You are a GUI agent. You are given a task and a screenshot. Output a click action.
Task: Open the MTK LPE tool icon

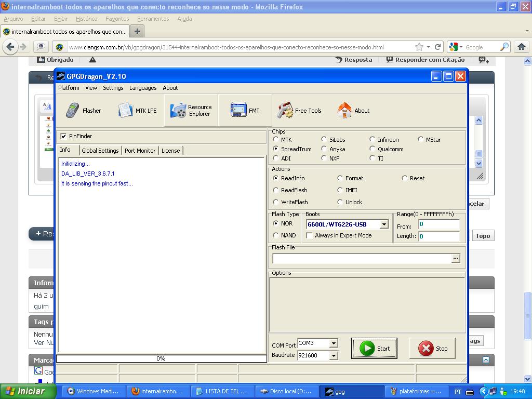(x=125, y=110)
